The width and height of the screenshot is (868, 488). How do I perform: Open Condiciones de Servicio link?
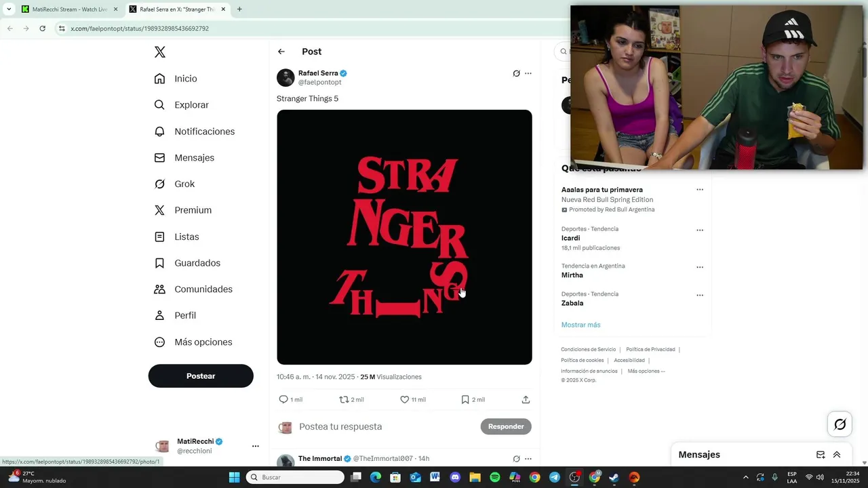(588, 350)
